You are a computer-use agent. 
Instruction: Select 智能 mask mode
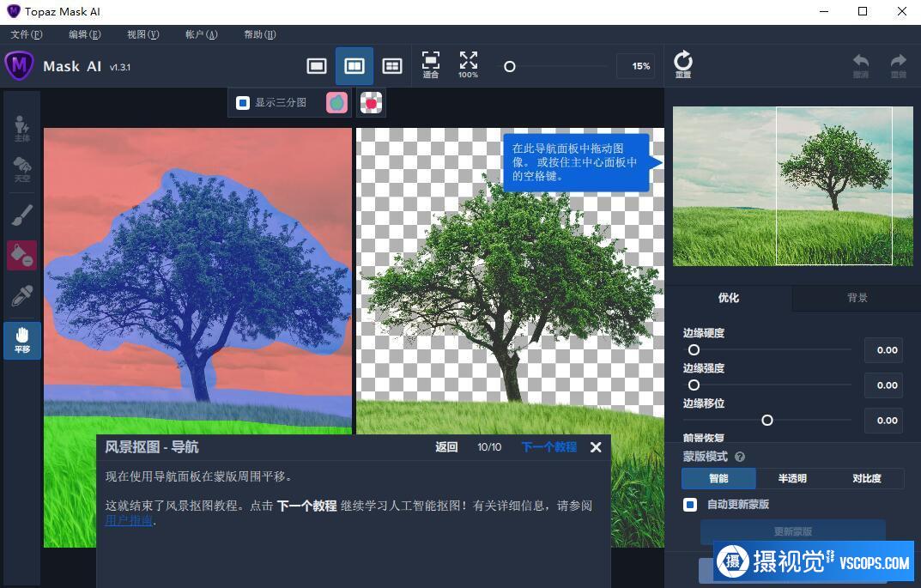718,478
